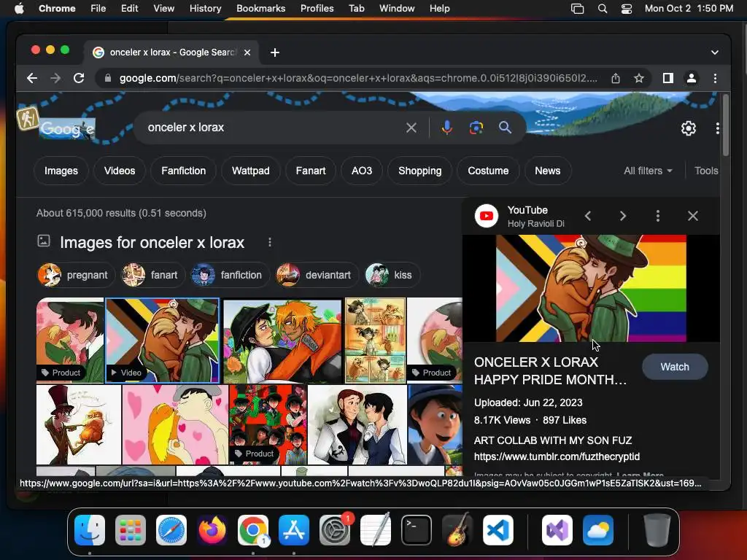This screenshot has width=747, height=560.
Task: Open the History menu
Action: coord(205,9)
